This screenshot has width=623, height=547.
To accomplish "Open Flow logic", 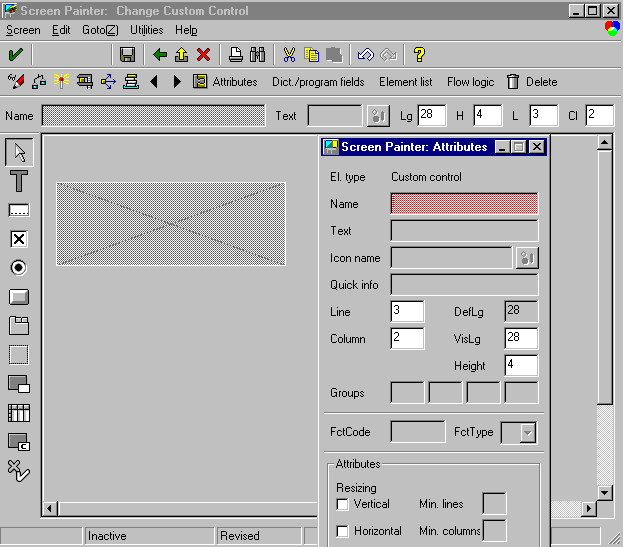I will (x=470, y=82).
